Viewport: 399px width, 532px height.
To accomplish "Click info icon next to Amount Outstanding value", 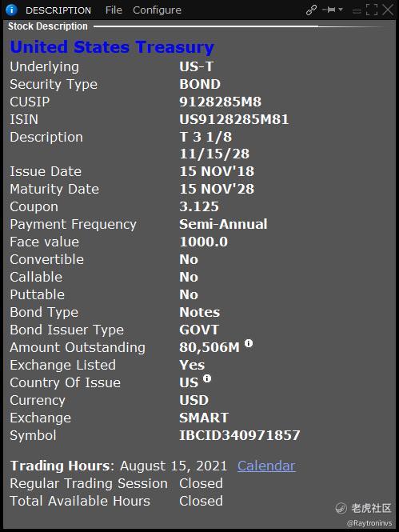I will pyautogui.click(x=249, y=343).
